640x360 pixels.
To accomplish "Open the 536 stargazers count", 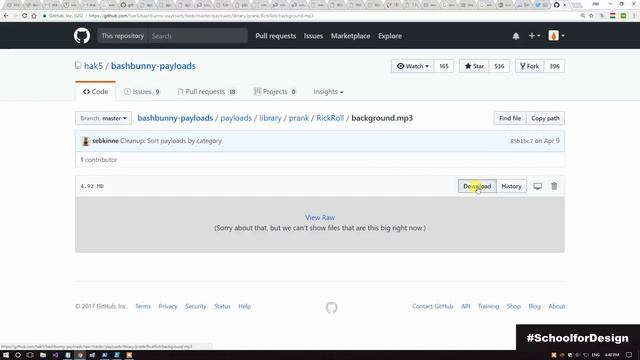I will point(499,66).
